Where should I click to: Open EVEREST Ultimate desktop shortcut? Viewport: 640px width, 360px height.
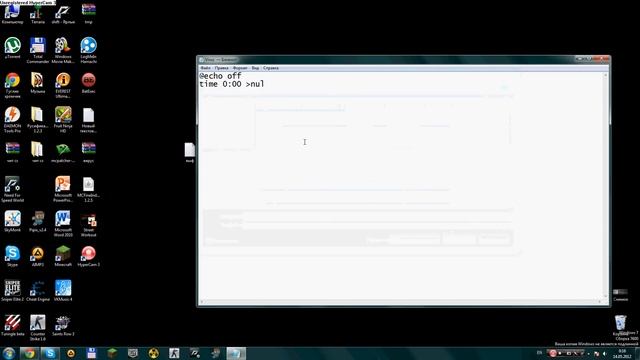coord(63,85)
